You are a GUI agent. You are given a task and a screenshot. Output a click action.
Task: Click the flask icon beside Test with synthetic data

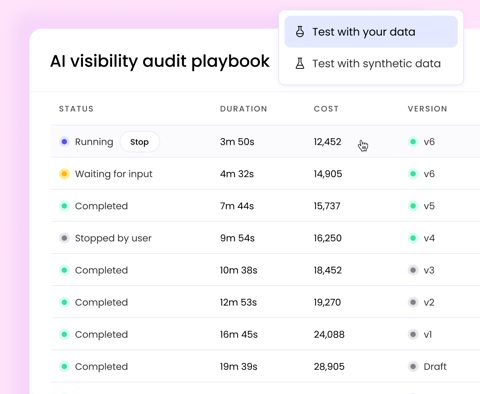click(x=300, y=63)
